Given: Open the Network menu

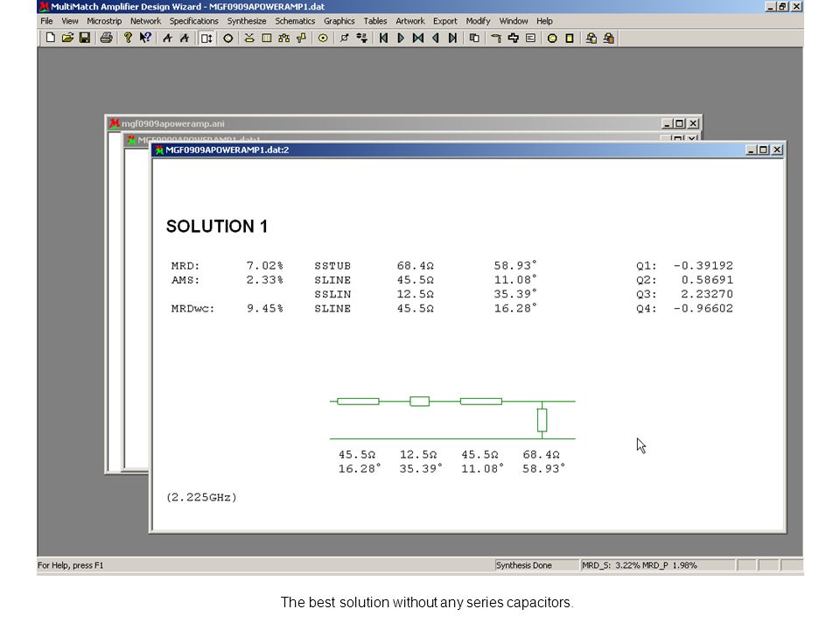Looking at the screenshot, I should coord(145,21).
